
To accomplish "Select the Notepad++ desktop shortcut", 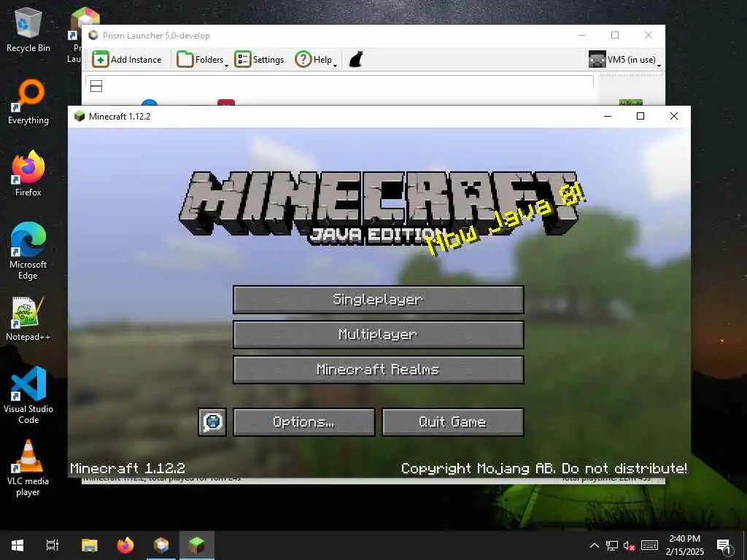I will 28,319.
